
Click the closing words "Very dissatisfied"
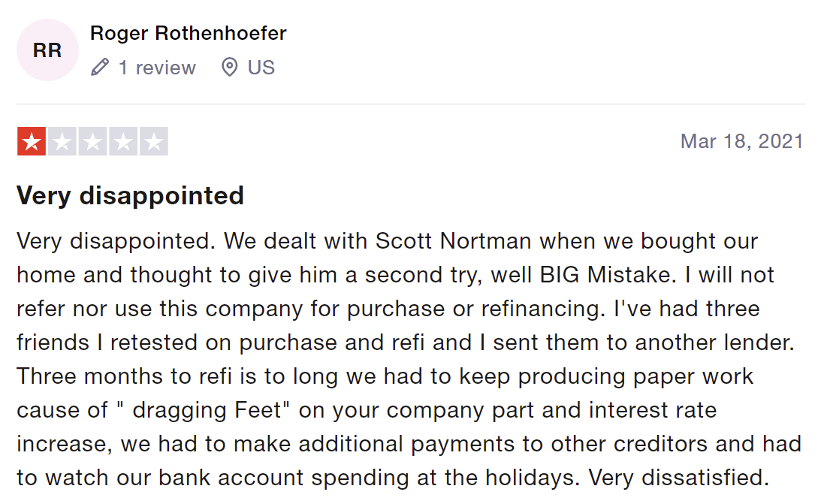click(678, 478)
